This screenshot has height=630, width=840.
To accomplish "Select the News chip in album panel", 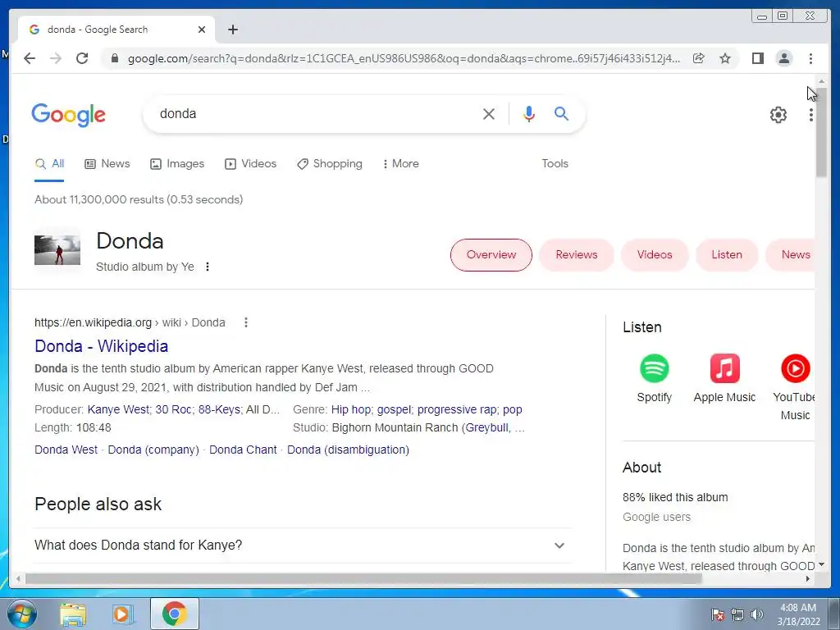I will [791, 255].
